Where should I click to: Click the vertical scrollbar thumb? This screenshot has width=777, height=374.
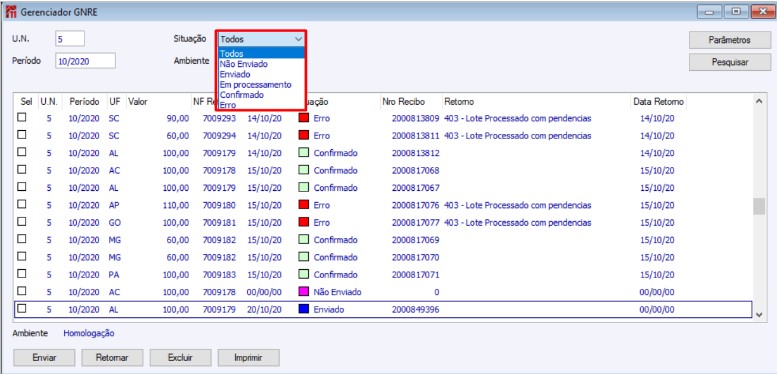click(759, 206)
